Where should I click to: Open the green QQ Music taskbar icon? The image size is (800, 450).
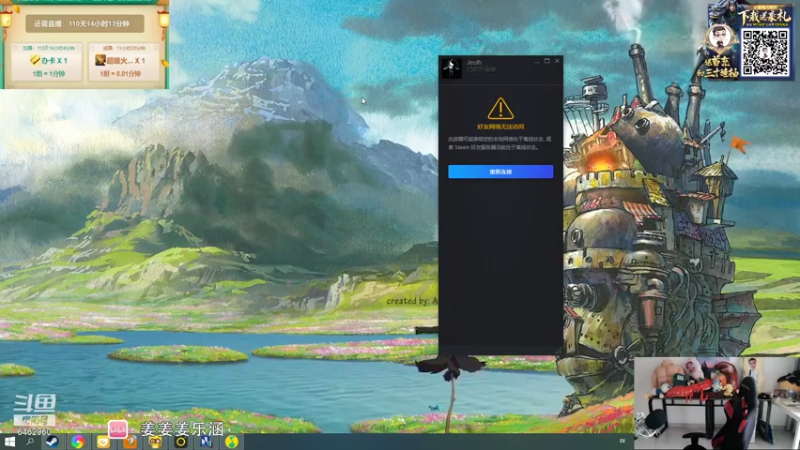tap(232, 442)
